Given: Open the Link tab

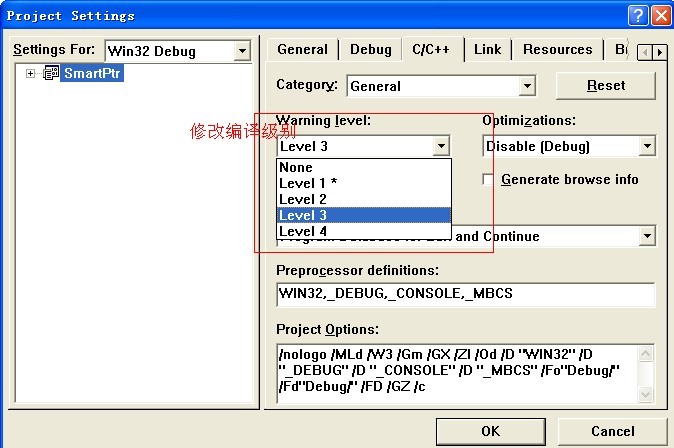Looking at the screenshot, I should coord(487,49).
